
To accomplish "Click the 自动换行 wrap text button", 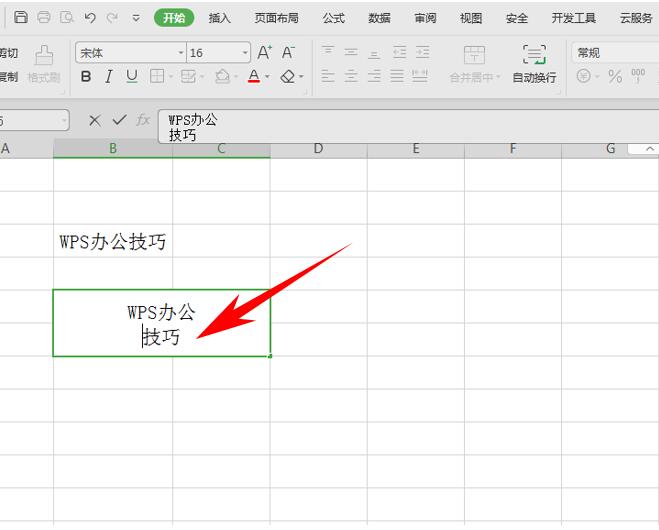I will (x=534, y=64).
